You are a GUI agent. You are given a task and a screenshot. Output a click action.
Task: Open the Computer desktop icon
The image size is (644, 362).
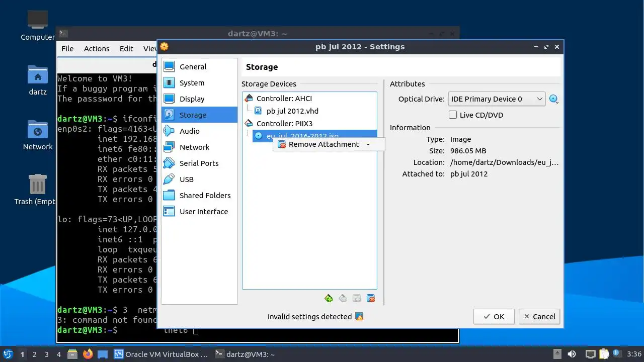[38, 25]
